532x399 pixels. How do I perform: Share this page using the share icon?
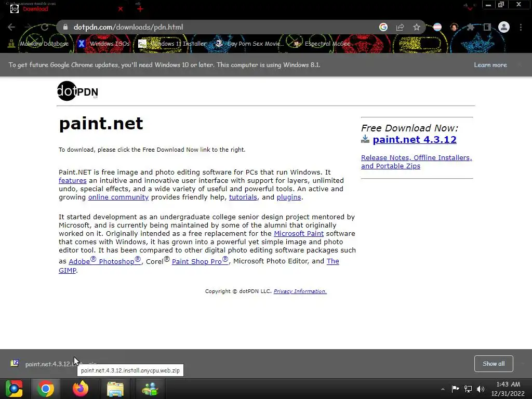400,27
